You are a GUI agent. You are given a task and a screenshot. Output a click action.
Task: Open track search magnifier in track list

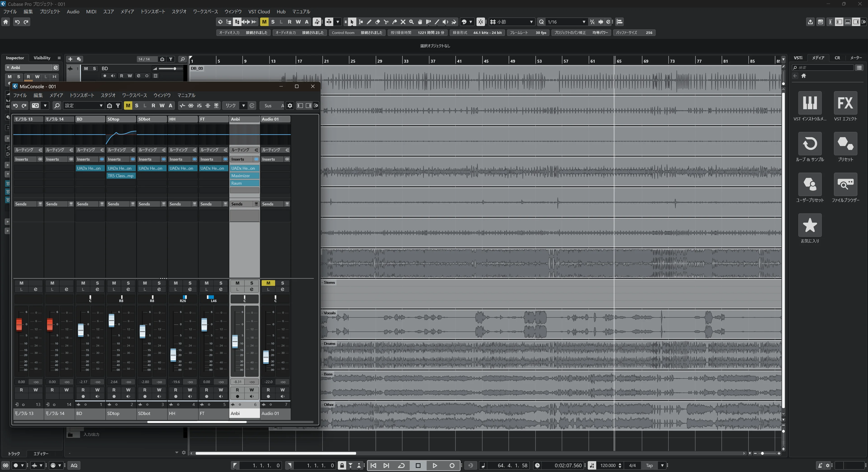(x=182, y=59)
